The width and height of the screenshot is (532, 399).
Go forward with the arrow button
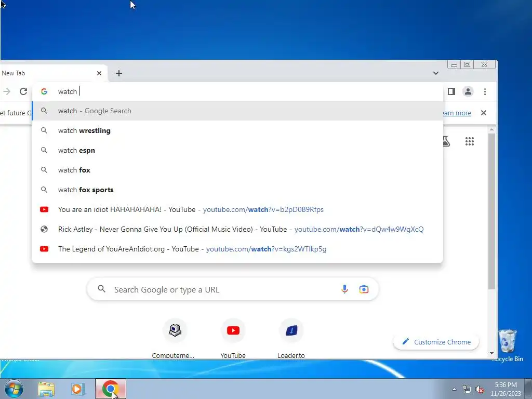click(x=7, y=91)
